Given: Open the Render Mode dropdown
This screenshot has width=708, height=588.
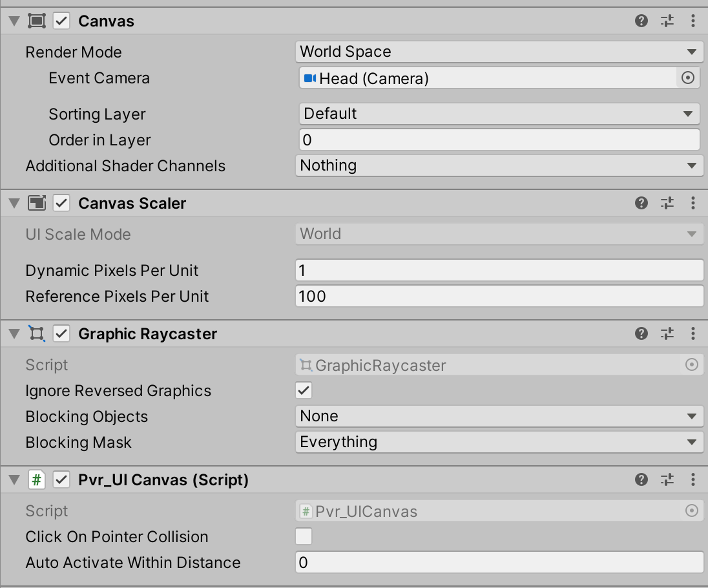Looking at the screenshot, I should 499,52.
